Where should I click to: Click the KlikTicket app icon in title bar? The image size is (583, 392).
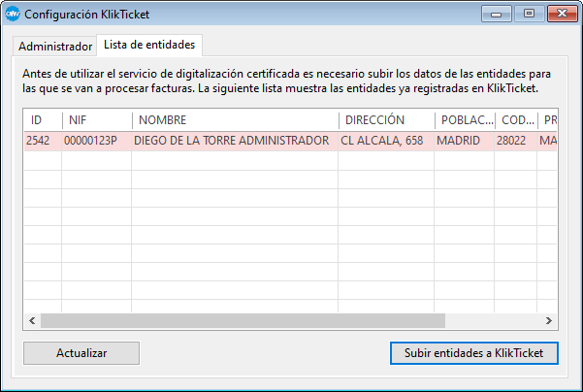point(14,15)
